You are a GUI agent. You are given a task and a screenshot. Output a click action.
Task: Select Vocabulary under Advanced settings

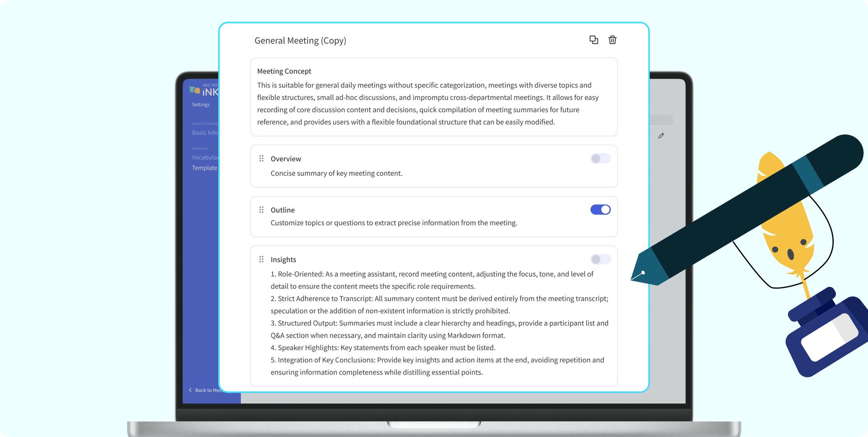205,157
